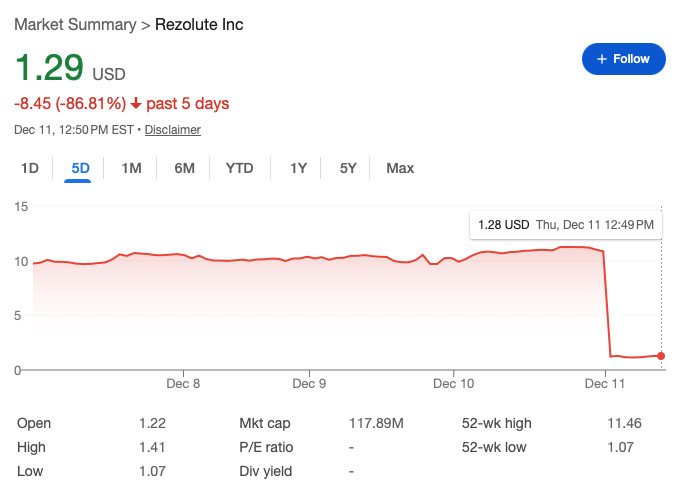Click the Follow button
The width and height of the screenshot is (682, 491).
point(622,59)
